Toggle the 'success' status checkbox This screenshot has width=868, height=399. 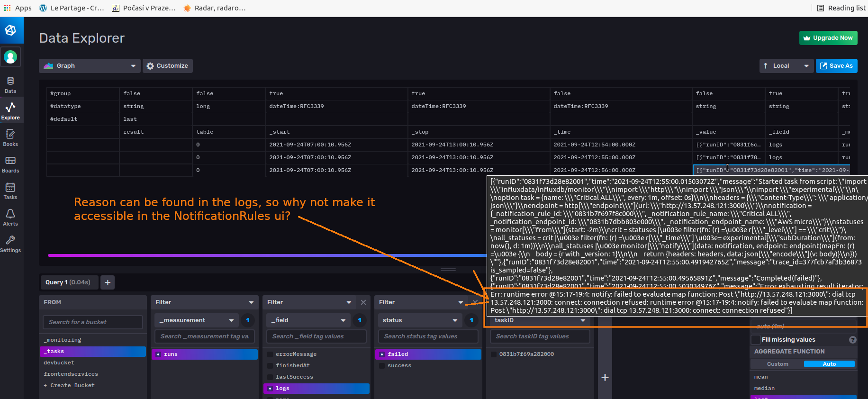click(x=382, y=365)
